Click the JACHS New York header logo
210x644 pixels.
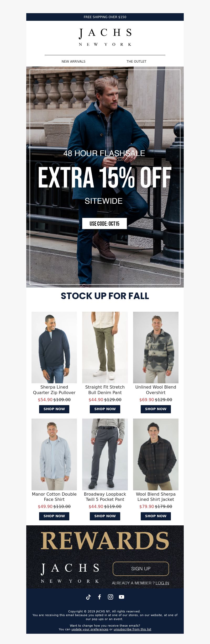[105, 37]
